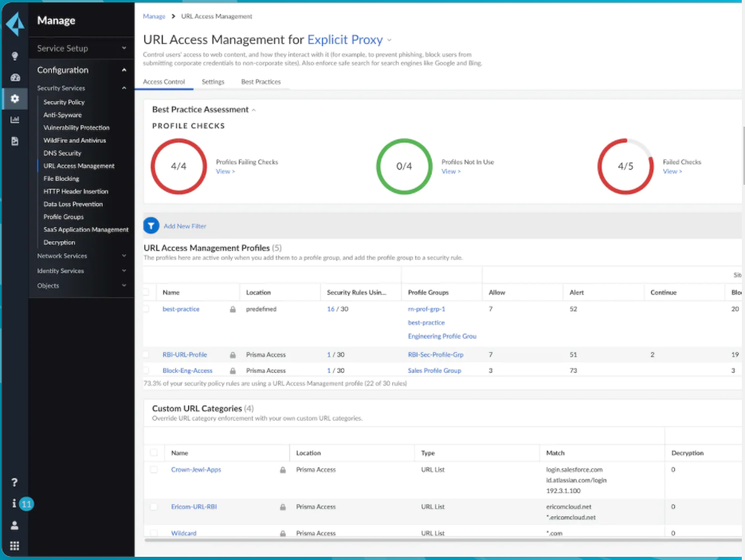Open the question mark help icon

tap(14, 483)
